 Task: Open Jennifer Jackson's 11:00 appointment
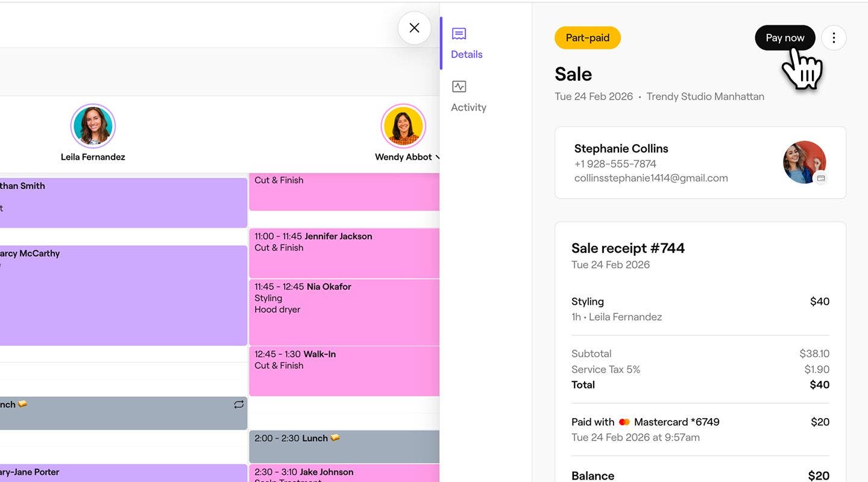[344, 252]
